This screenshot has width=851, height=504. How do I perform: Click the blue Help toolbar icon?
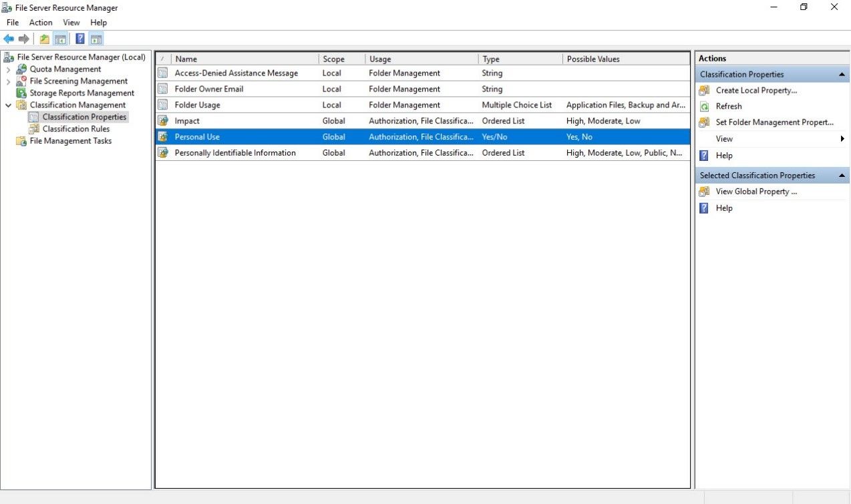pos(80,39)
